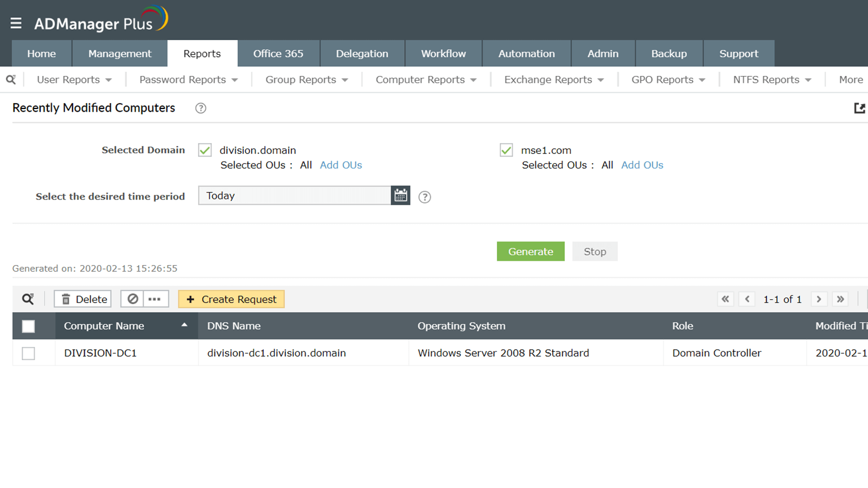This screenshot has height=488, width=868.
Task: Click the Stop button
Action: 595,252
